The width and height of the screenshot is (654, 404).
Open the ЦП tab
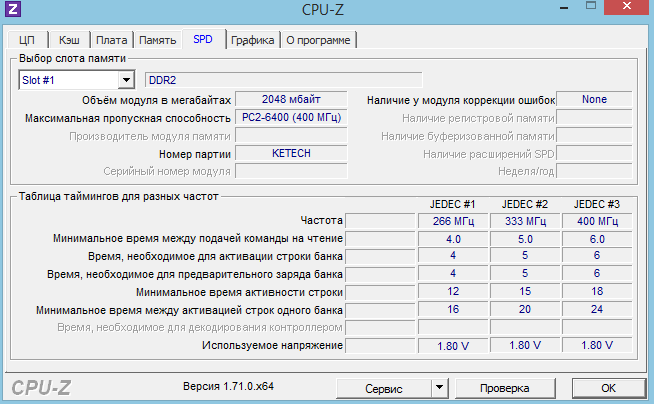point(27,40)
